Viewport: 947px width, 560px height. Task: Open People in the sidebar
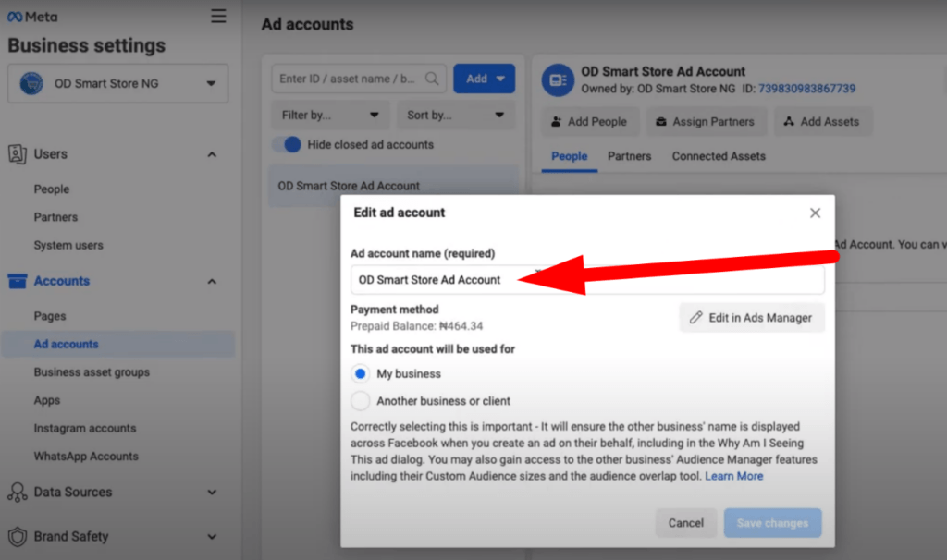pyautogui.click(x=52, y=189)
